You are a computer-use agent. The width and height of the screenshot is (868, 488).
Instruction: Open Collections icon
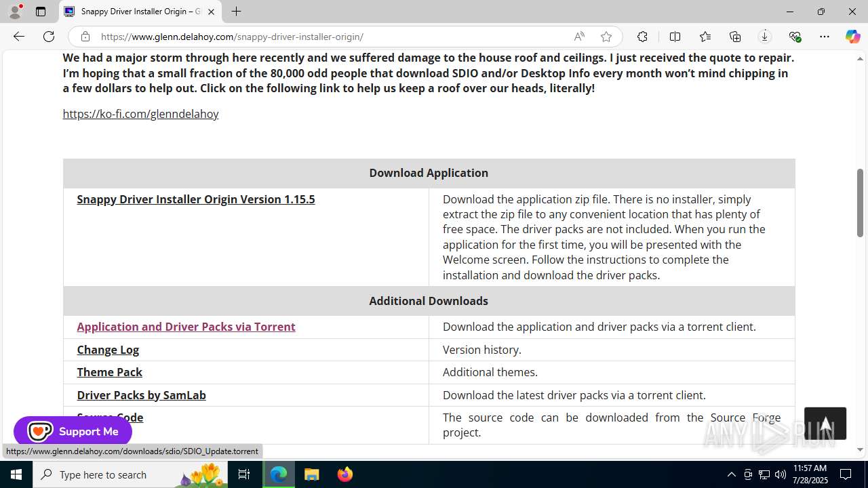(x=735, y=37)
